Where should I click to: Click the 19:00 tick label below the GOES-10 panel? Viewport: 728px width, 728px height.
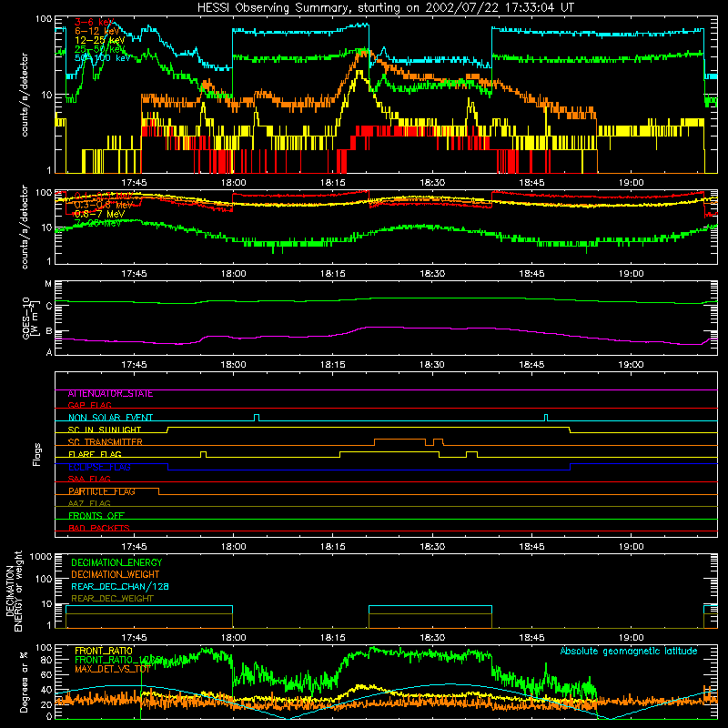coord(631,365)
